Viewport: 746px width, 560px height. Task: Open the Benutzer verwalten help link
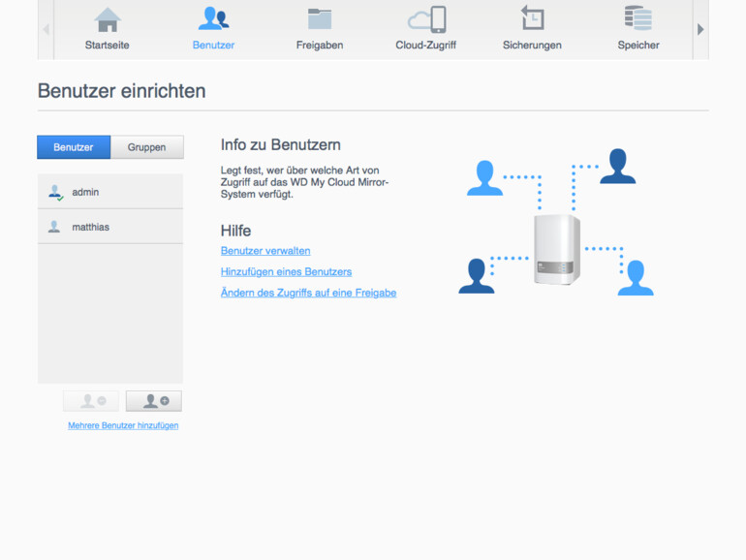tap(265, 251)
